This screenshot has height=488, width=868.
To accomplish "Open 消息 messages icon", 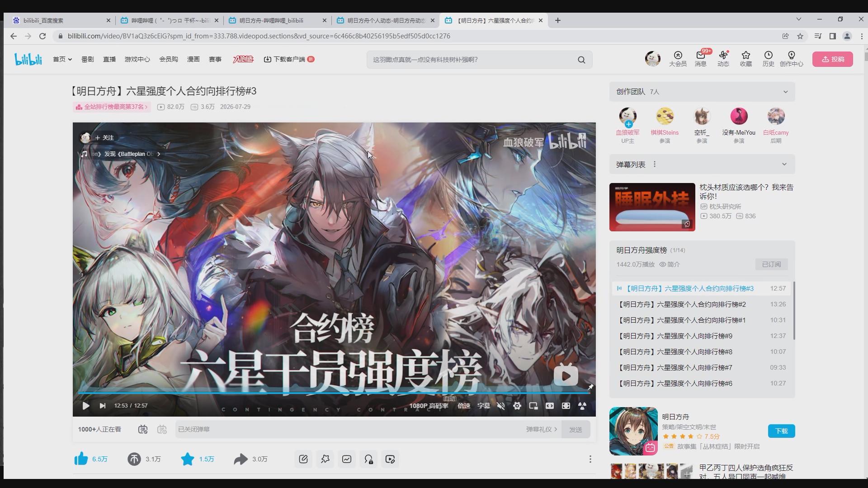I will tap(700, 59).
